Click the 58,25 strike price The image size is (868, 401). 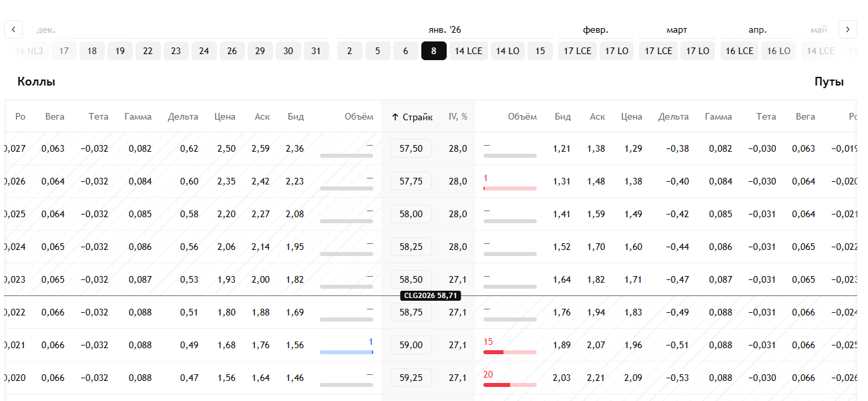[411, 247]
